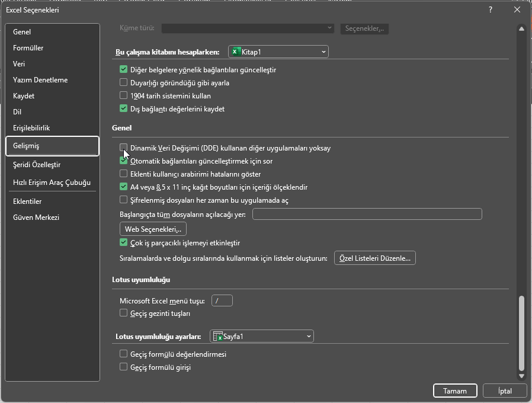Click the Microsoft Excel menü tuşu field
Viewport: 532px width, 403px height.
[222, 300]
